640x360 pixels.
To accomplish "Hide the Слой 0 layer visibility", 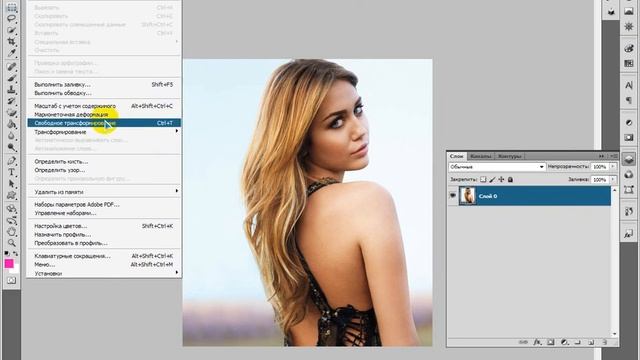I will pos(453,196).
